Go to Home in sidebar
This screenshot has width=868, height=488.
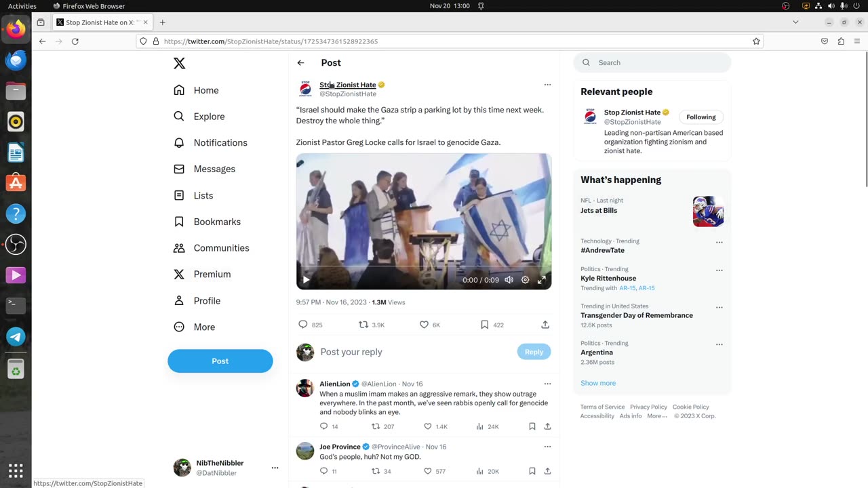tap(196, 90)
